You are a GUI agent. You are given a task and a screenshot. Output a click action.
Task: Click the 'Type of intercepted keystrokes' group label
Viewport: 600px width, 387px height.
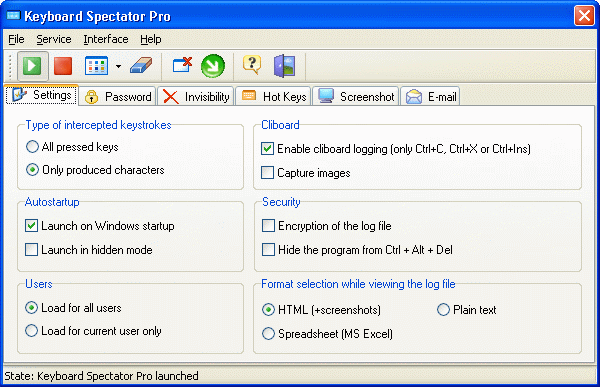pyautogui.click(x=98, y=125)
